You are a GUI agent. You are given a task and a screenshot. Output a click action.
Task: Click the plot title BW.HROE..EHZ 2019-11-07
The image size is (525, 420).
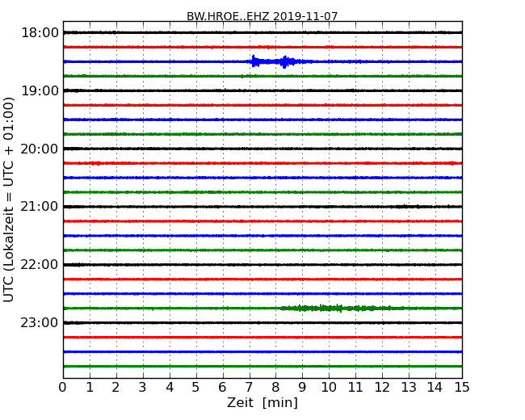pyautogui.click(x=262, y=16)
